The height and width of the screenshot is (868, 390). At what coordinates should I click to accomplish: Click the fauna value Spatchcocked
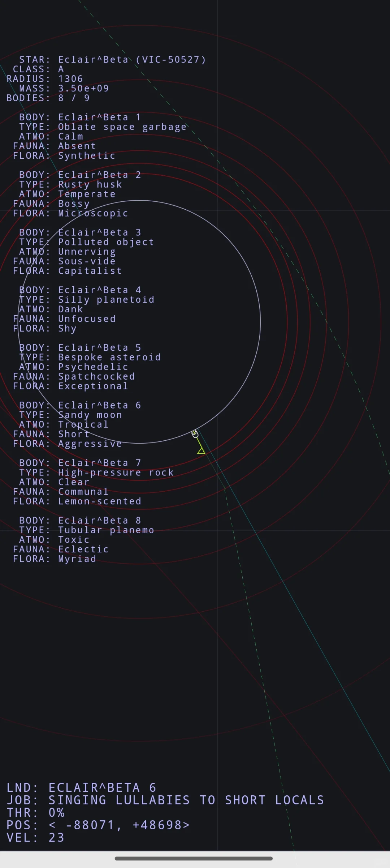pos(96,376)
